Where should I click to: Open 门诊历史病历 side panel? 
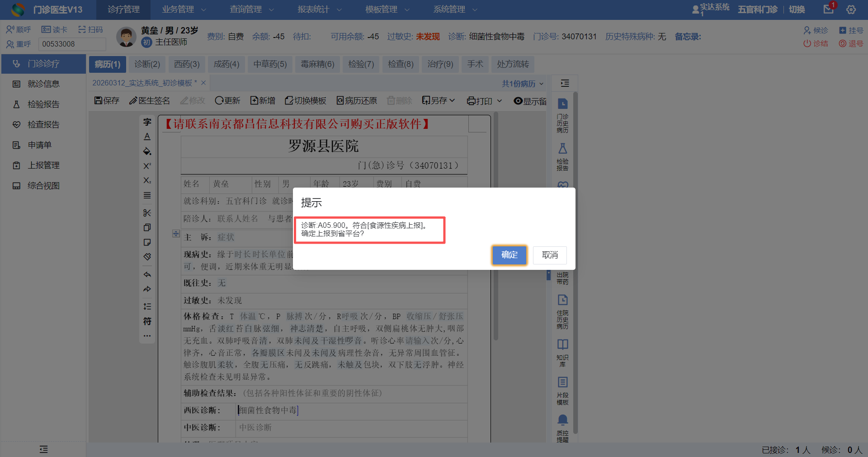click(563, 116)
